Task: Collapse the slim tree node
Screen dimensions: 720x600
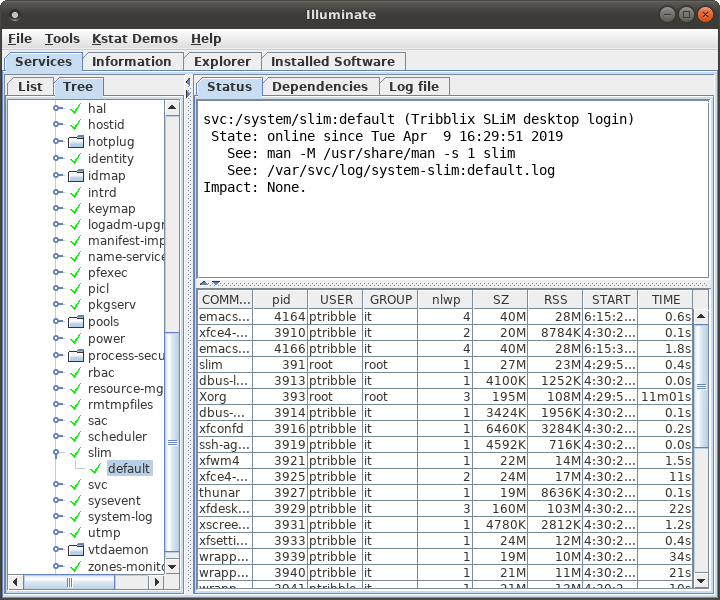Action: [x=56, y=453]
